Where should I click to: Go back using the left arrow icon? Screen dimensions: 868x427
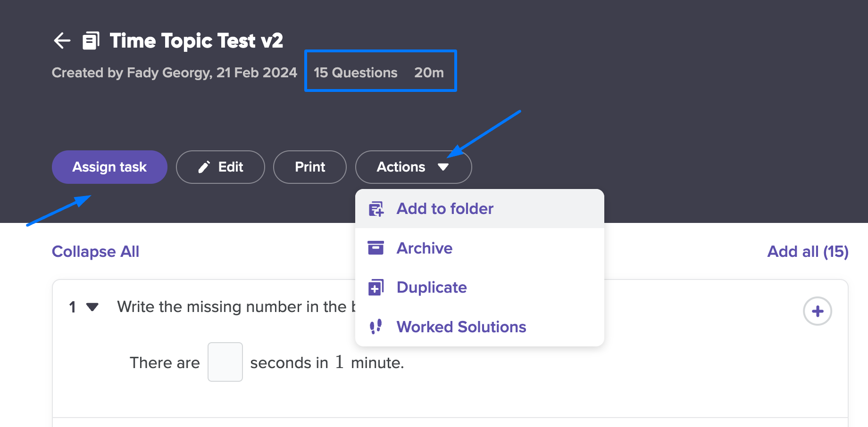point(62,41)
